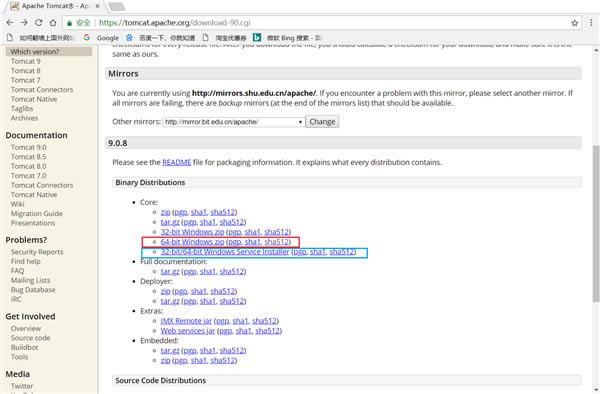This screenshot has width=600, height=394.
Task: Open the FAQ sidebar link
Action: [x=17, y=271]
